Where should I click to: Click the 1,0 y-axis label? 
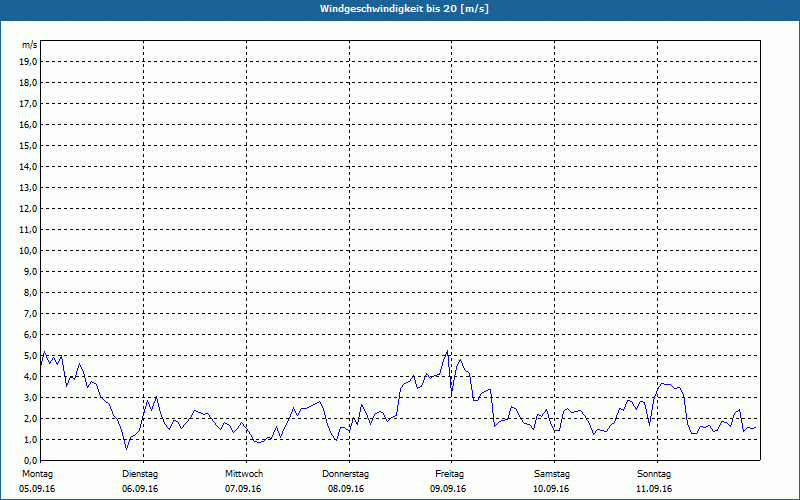(29, 439)
